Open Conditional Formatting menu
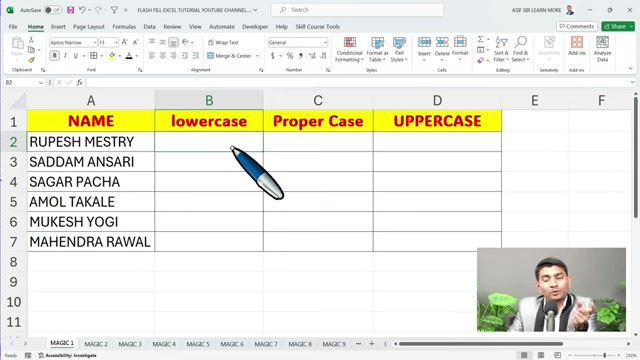640x360 pixels. tap(349, 49)
